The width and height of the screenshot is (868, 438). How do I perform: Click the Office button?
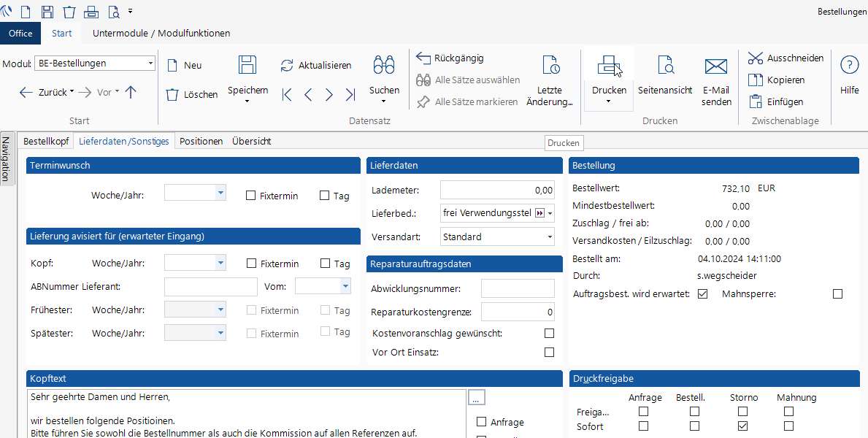click(20, 33)
